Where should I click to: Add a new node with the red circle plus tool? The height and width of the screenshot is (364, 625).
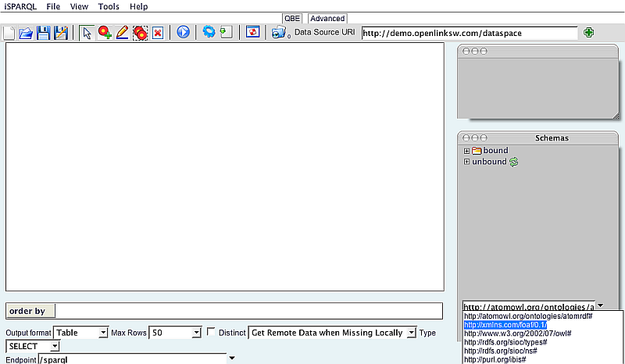pyautogui.click(x=105, y=33)
